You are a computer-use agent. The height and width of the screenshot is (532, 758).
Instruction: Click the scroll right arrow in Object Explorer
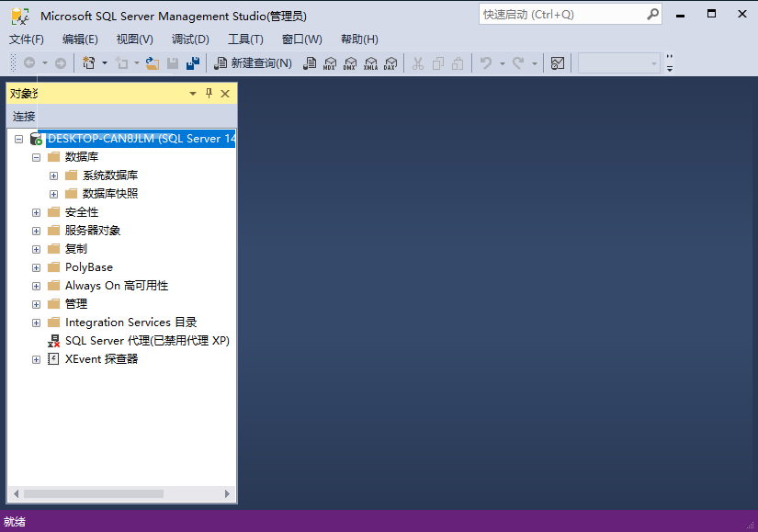[227, 493]
